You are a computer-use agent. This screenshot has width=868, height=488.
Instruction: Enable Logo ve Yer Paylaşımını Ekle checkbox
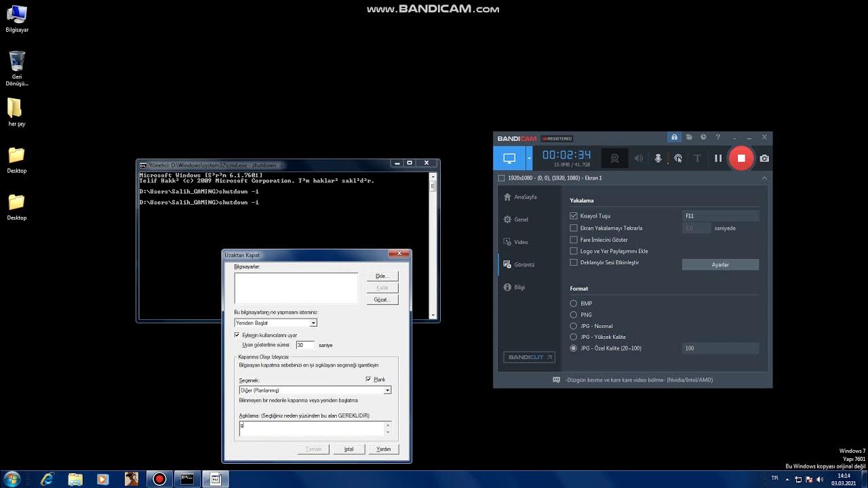[574, 251]
